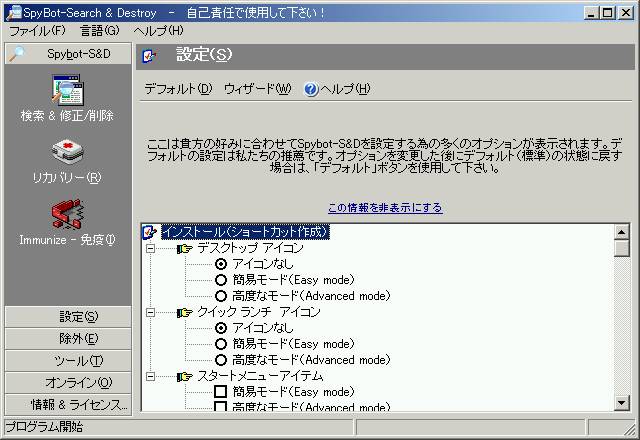This screenshot has height=440, width=640.
Task: Select the インストール(ショートカット作成) tree header
Action: coord(245,232)
